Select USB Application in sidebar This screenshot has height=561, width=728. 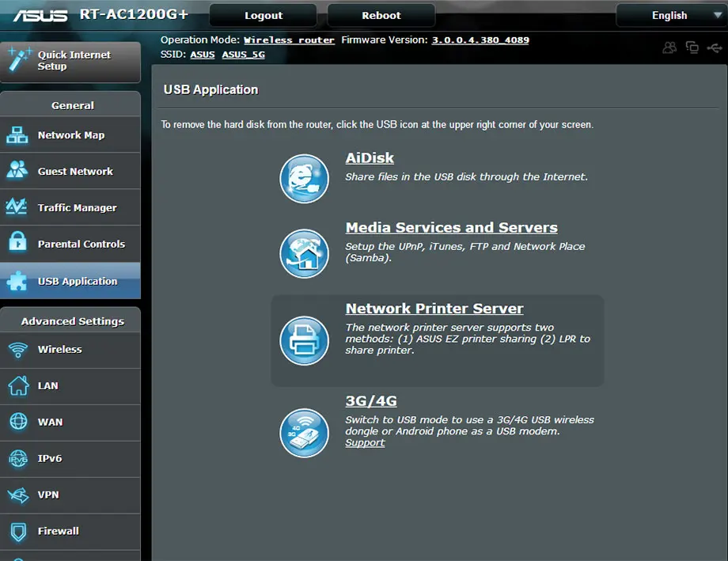coord(70,280)
